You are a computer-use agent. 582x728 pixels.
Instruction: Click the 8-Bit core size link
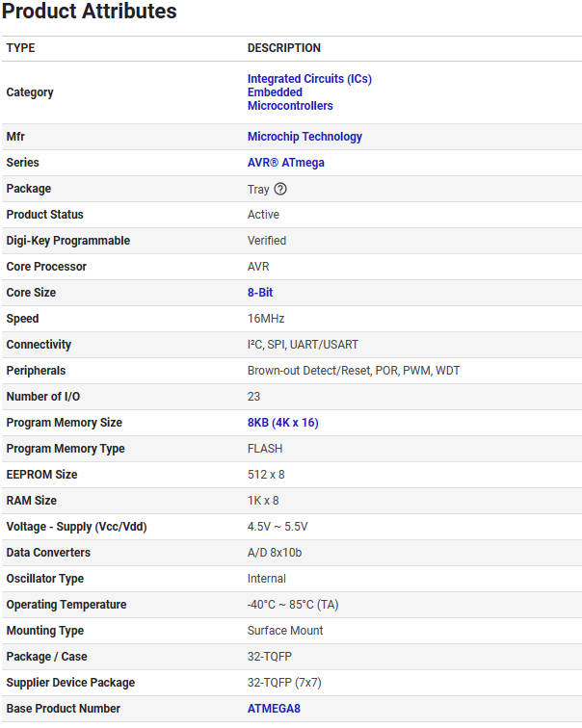coord(260,293)
